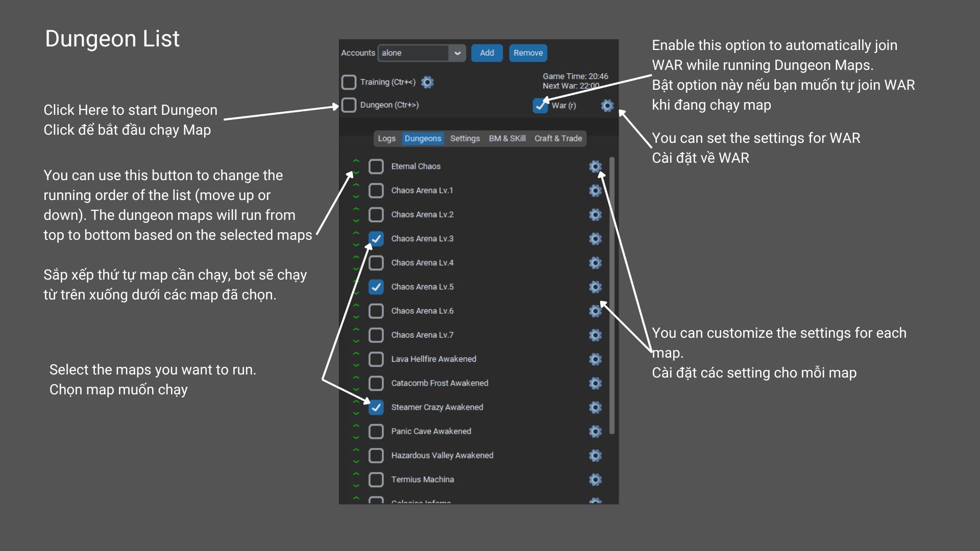Go to the BM & SKill tab

tap(507, 138)
